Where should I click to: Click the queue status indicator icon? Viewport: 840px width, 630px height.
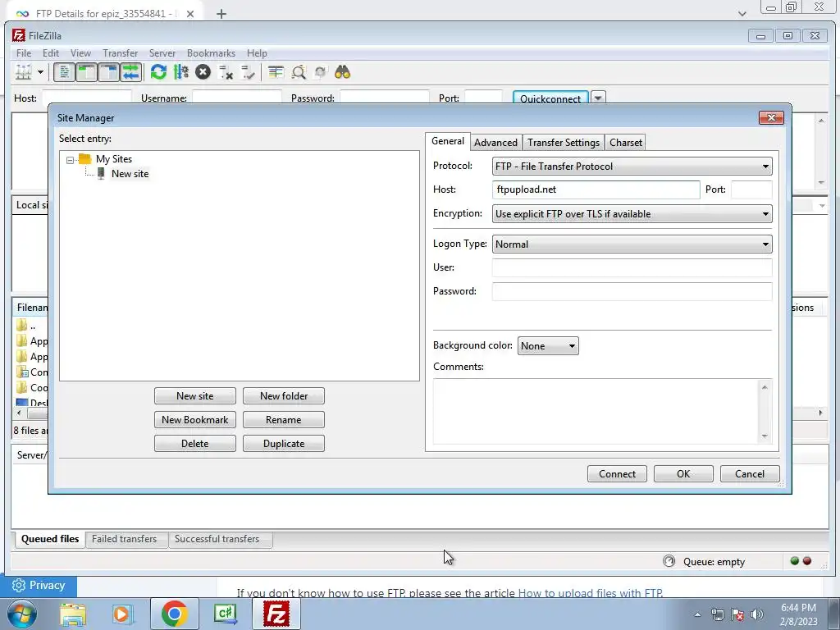669,561
